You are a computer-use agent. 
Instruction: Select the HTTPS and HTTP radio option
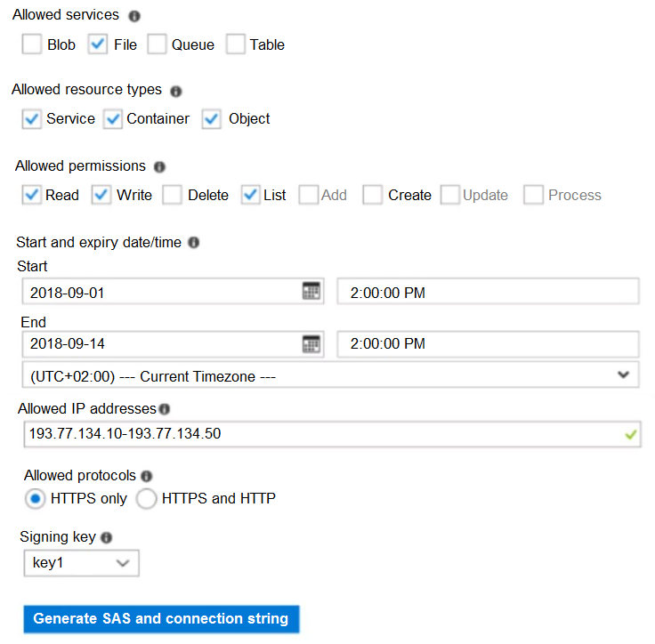[147, 499]
